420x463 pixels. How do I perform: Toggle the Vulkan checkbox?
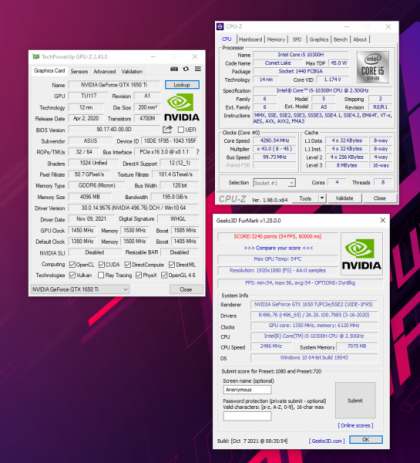click(72, 275)
